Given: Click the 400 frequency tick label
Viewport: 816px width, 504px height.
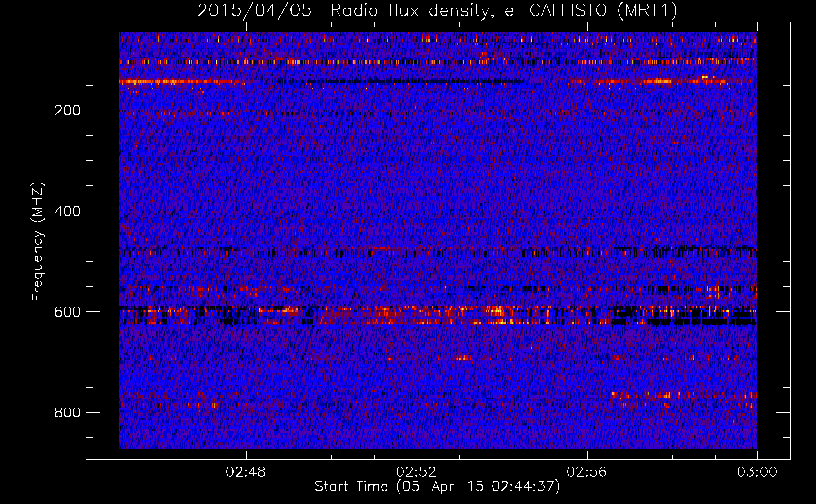Looking at the screenshot, I should [68, 211].
